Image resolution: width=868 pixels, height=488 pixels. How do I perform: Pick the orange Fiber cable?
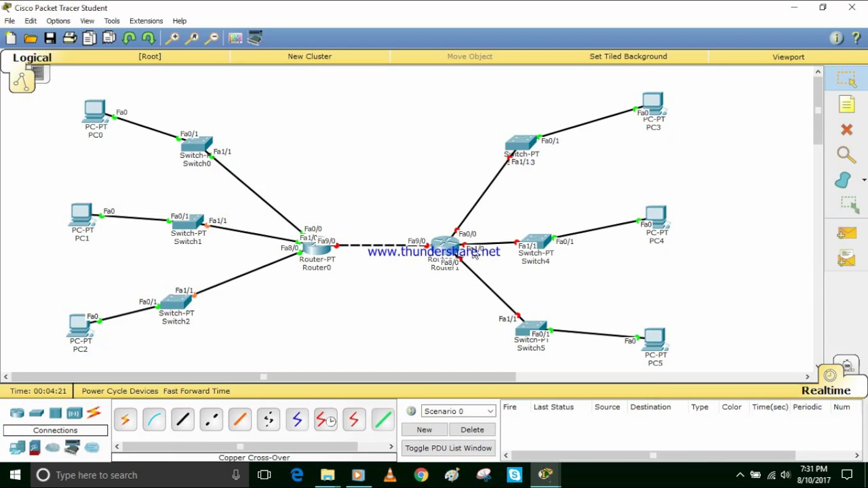click(x=239, y=420)
